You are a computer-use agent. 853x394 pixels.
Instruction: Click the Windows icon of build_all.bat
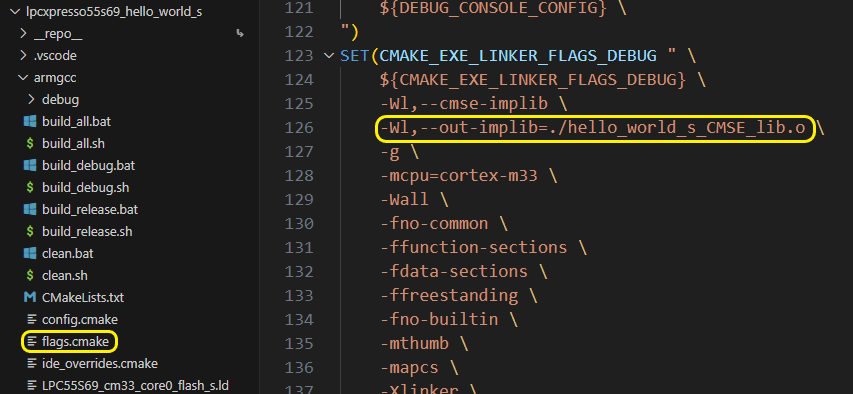pos(30,121)
